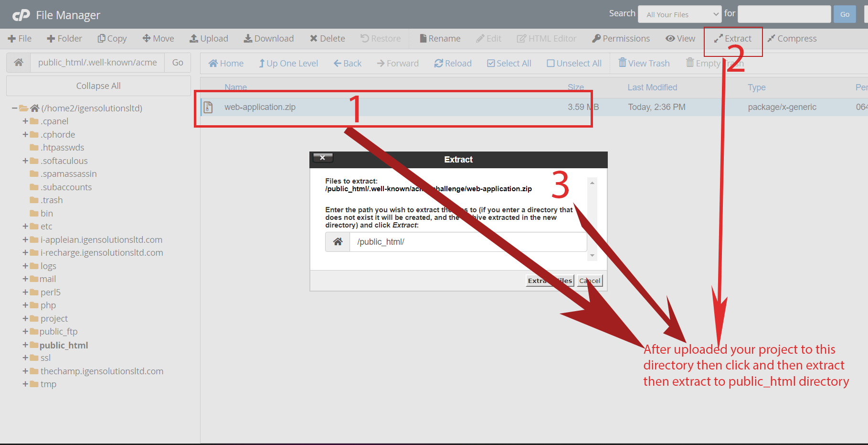Collapse the /home2/igensolutionsltd root node
Viewport: 868px width, 445px height.
pyautogui.click(x=15, y=109)
